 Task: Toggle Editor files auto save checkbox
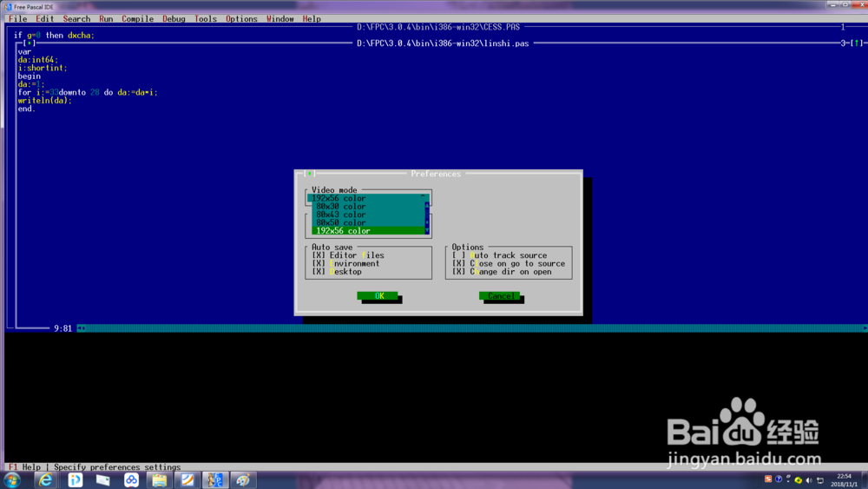(319, 255)
